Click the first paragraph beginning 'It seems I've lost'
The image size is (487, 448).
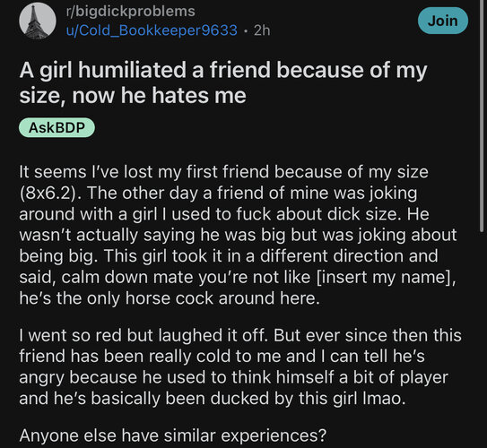pos(238,235)
